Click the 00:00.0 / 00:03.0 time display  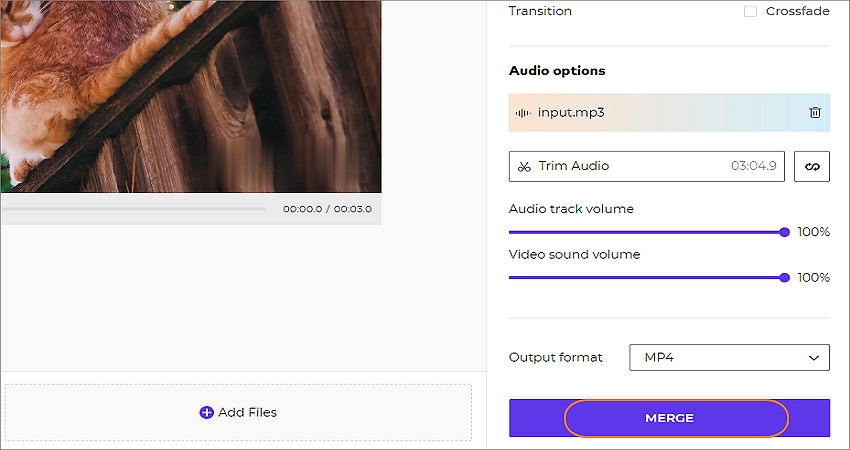[x=327, y=209]
